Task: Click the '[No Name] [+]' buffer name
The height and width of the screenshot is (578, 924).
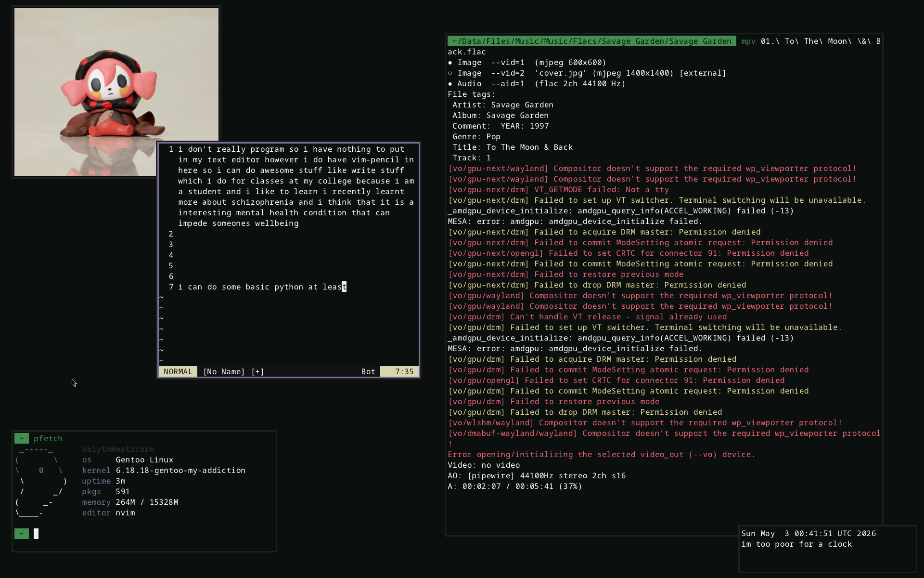Action: point(233,371)
